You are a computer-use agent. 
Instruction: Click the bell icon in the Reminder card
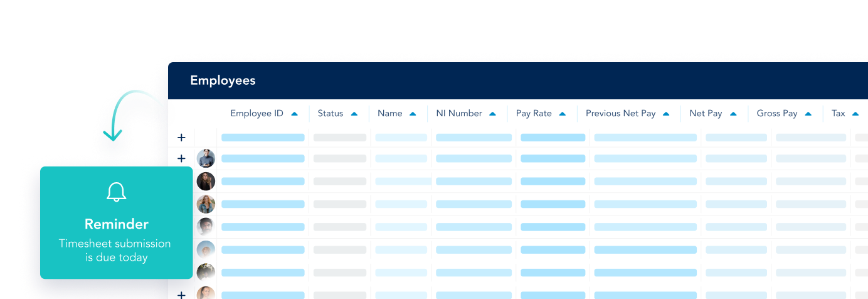(x=116, y=192)
